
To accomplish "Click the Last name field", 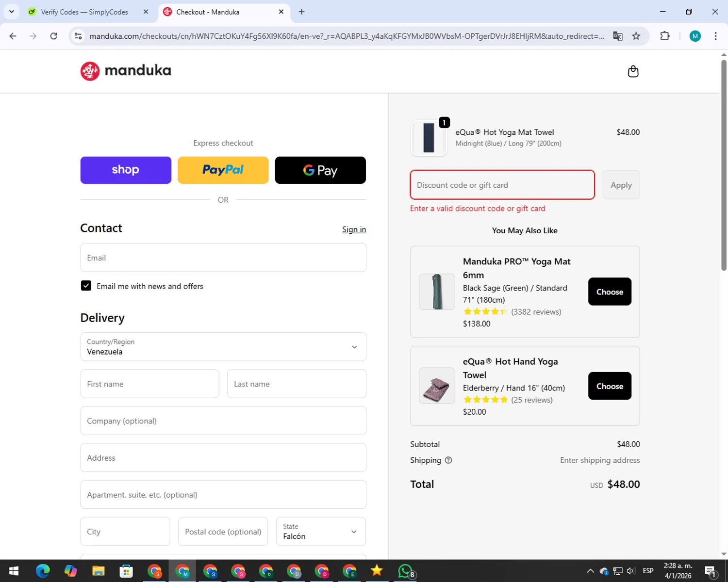I will [x=297, y=384].
